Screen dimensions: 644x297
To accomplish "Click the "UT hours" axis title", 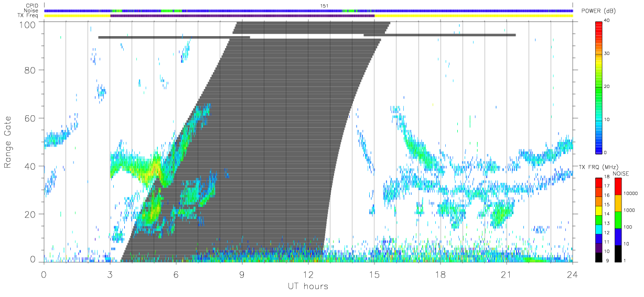I will click(x=307, y=287).
